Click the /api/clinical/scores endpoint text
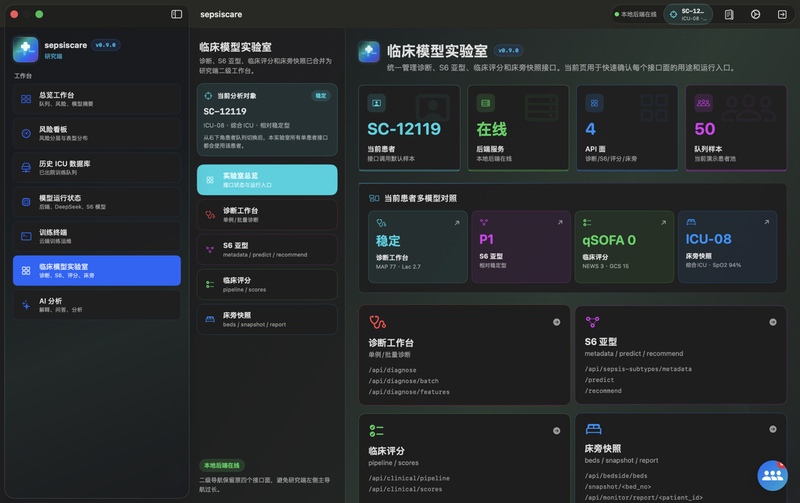The height and width of the screenshot is (503, 800). [x=405, y=489]
